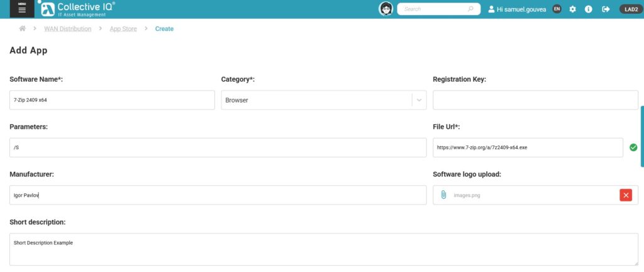Go to home via breadcrumb house icon
This screenshot has width=644, height=272.
[x=23, y=29]
